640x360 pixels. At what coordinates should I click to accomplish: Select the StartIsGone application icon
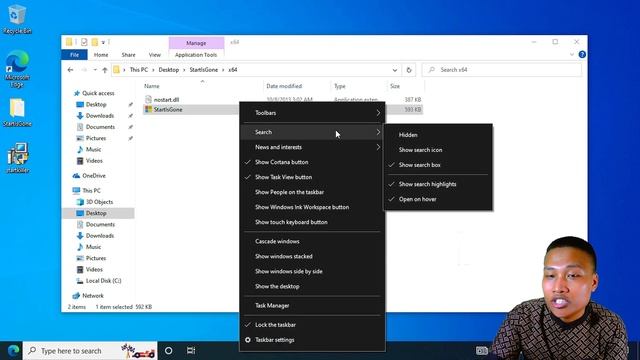pos(148,109)
